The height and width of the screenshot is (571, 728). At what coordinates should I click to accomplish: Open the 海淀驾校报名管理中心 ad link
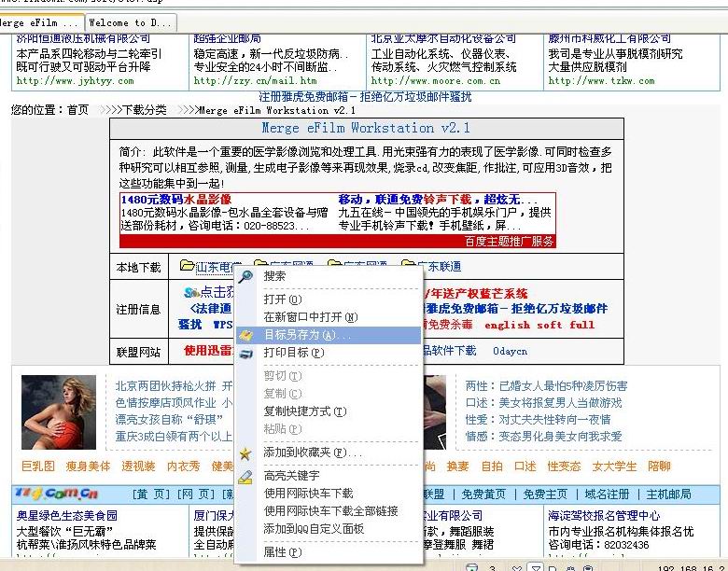coord(604,515)
